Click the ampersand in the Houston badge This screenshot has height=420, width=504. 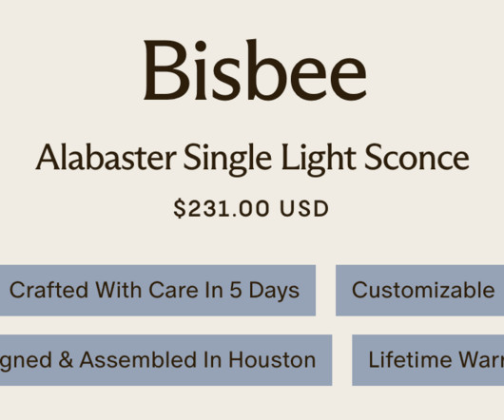(x=66, y=359)
